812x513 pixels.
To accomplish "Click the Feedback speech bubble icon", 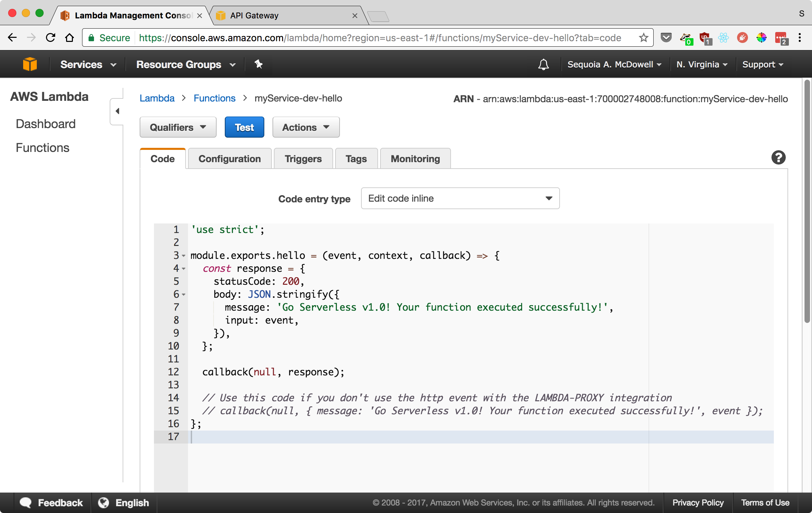I will tap(26, 503).
